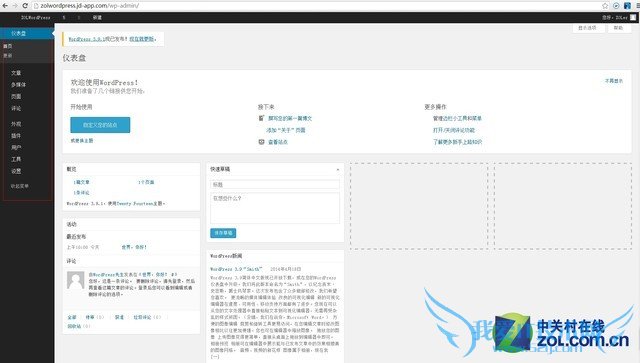
Task: Open the ZOLWordPress site name in the admin bar
Action: click(36, 18)
